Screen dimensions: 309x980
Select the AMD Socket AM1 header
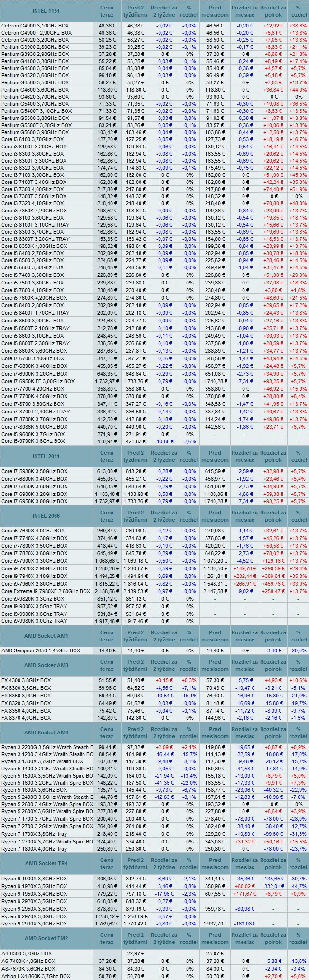point(47,636)
